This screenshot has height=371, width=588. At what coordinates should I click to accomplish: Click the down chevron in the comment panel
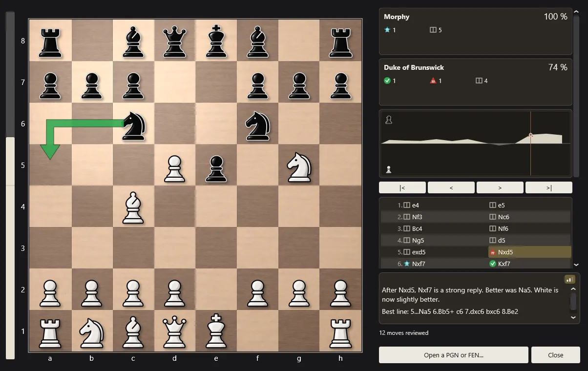point(574,317)
